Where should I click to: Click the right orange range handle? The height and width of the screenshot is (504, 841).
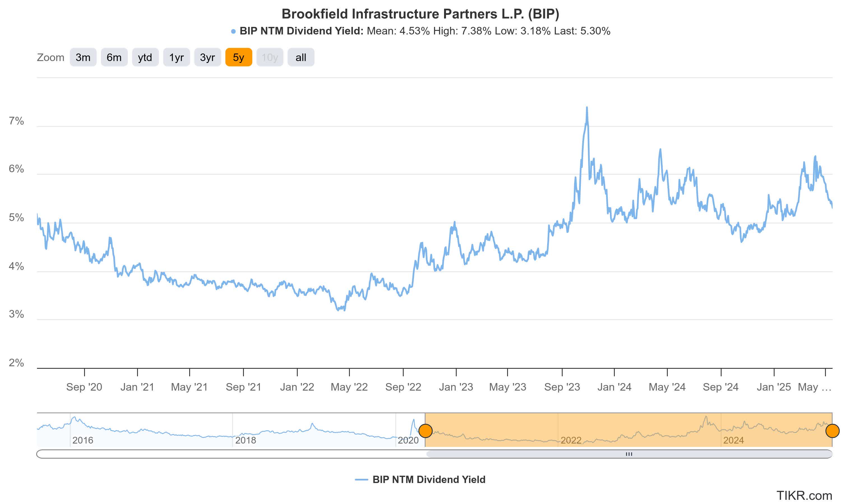click(833, 430)
